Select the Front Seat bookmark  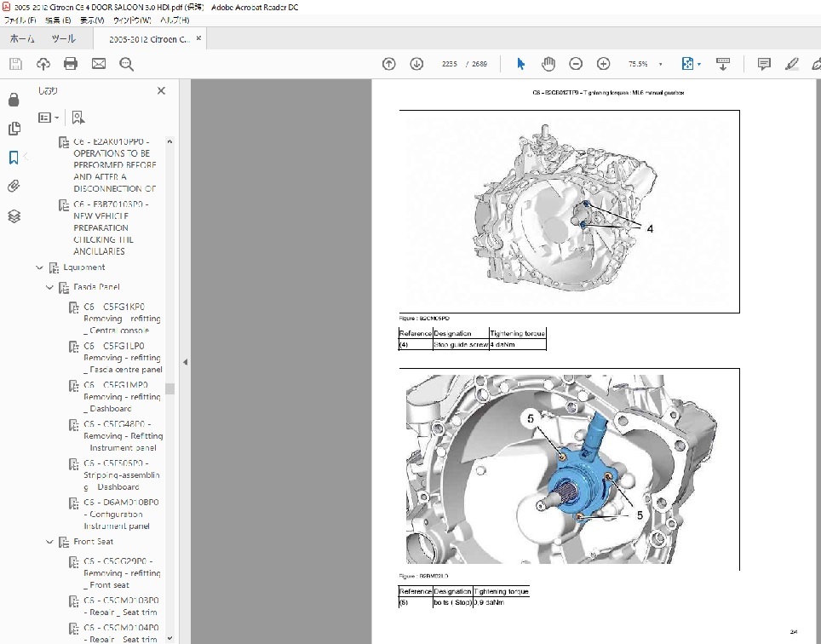coord(93,542)
